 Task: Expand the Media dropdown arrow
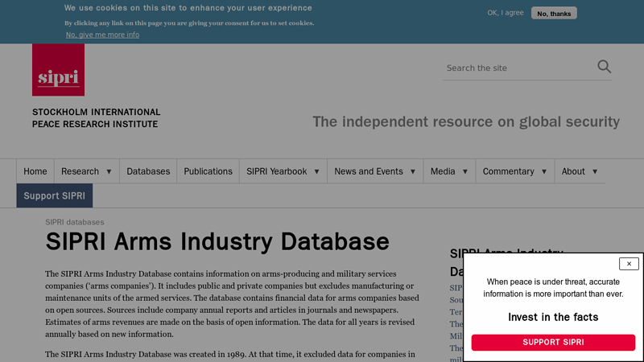(x=465, y=171)
